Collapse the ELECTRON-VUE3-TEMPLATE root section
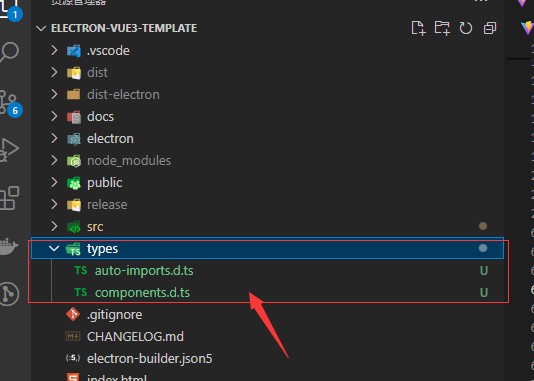534x381 pixels. [41, 28]
